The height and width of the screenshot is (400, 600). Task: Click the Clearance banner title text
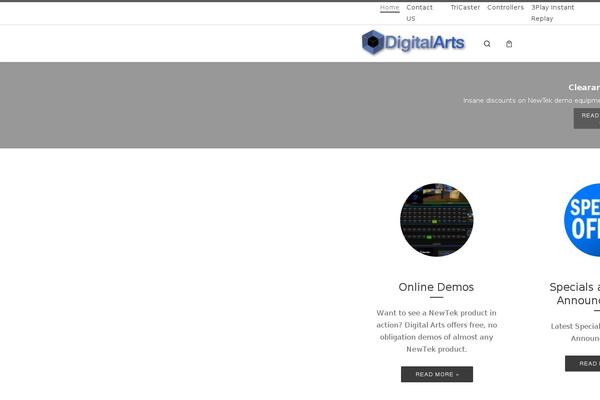[584, 87]
